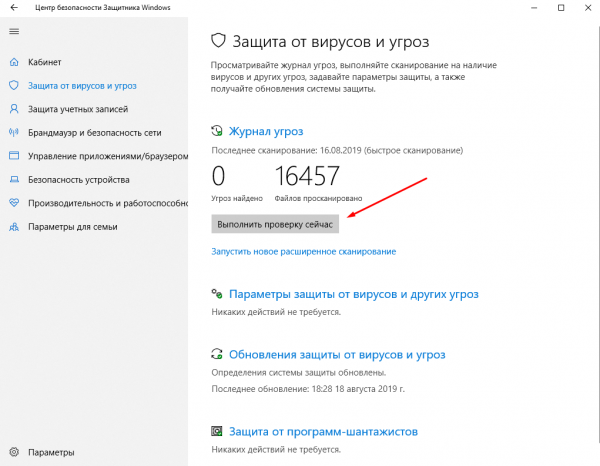Click the protection settings gears icon

[x=217, y=293]
